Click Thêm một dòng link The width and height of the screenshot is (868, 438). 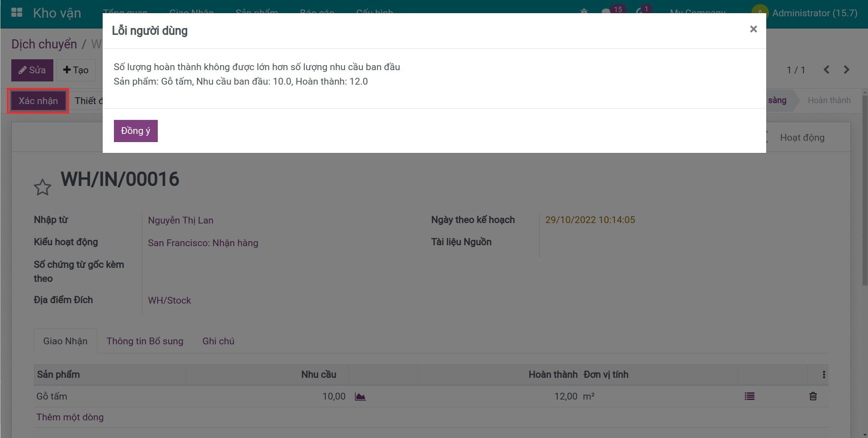pos(70,417)
